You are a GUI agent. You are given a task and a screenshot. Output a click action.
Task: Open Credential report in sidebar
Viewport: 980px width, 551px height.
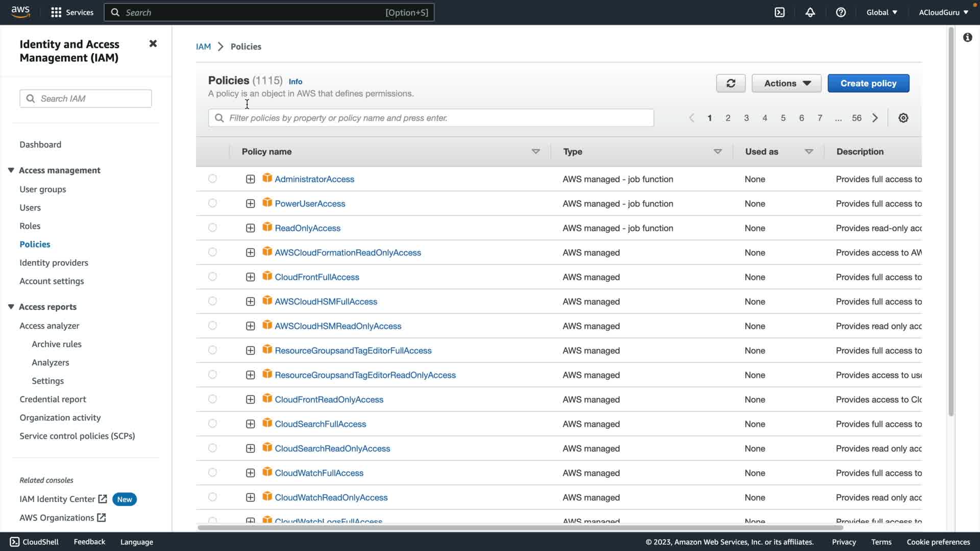point(53,399)
